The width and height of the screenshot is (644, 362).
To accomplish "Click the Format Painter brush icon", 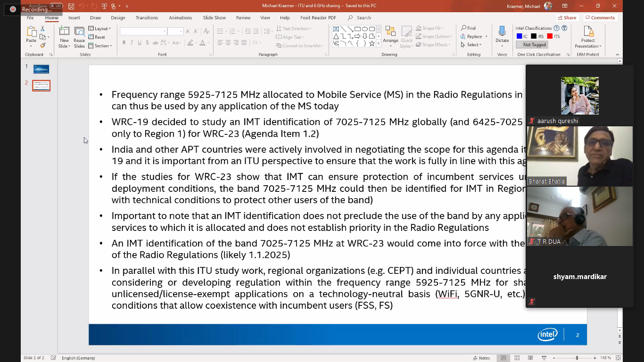I will [x=43, y=45].
